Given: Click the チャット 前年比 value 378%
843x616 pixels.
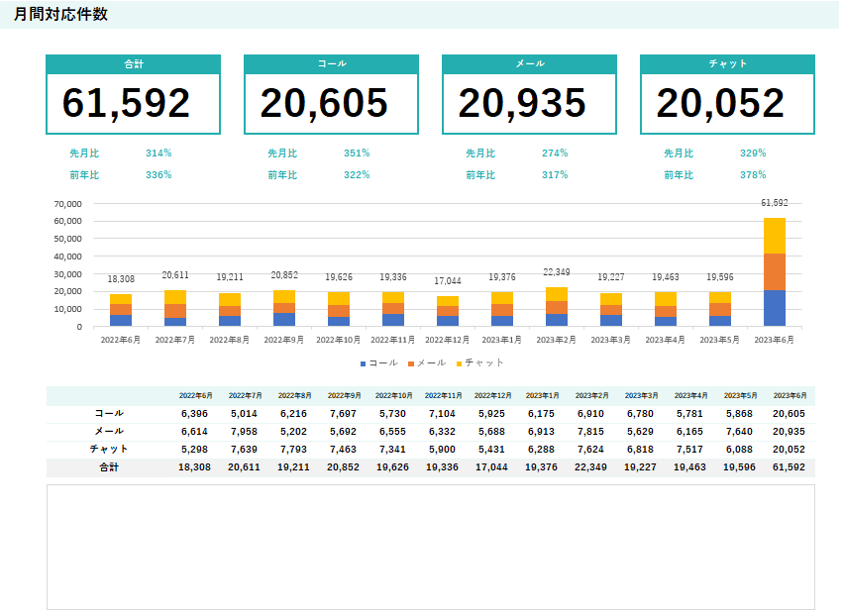Looking at the screenshot, I should pyautogui.click(x=753, y=175).
